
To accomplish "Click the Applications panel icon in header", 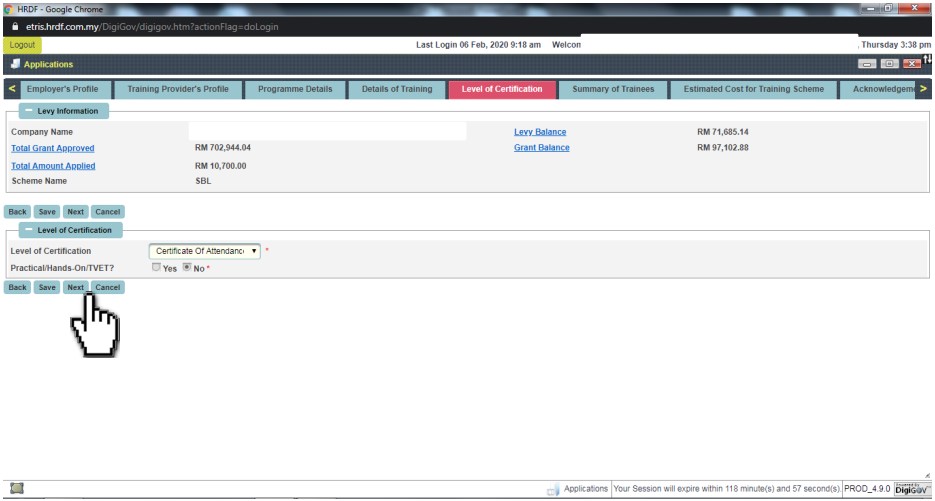I will (x=15, y=64).
